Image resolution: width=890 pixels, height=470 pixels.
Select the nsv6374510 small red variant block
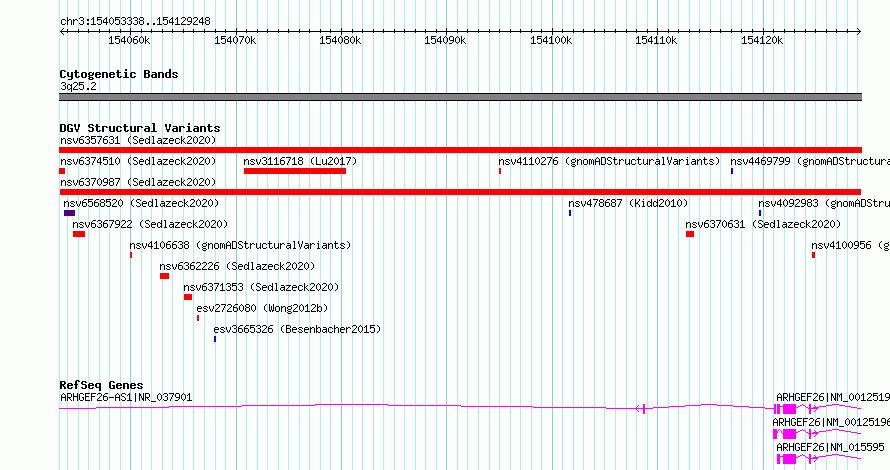62,171
